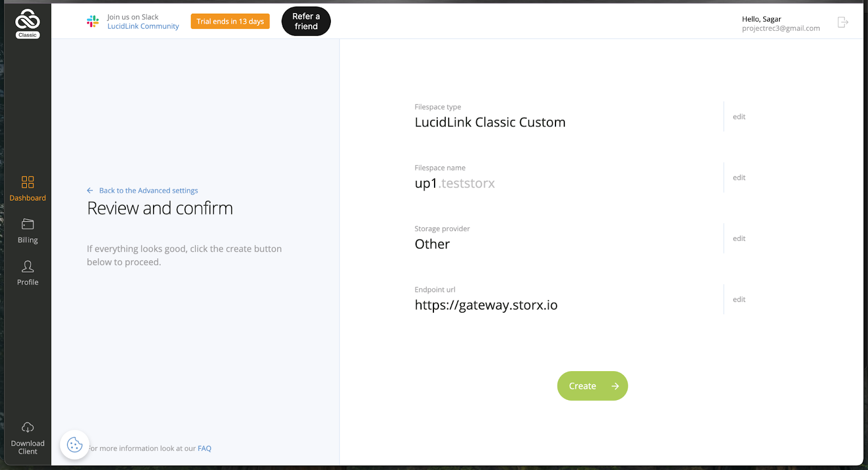The image size is (868, 470).
Task: Click the https://gateway.storx.io endpoint value
Action: click(x=486, y=305)
